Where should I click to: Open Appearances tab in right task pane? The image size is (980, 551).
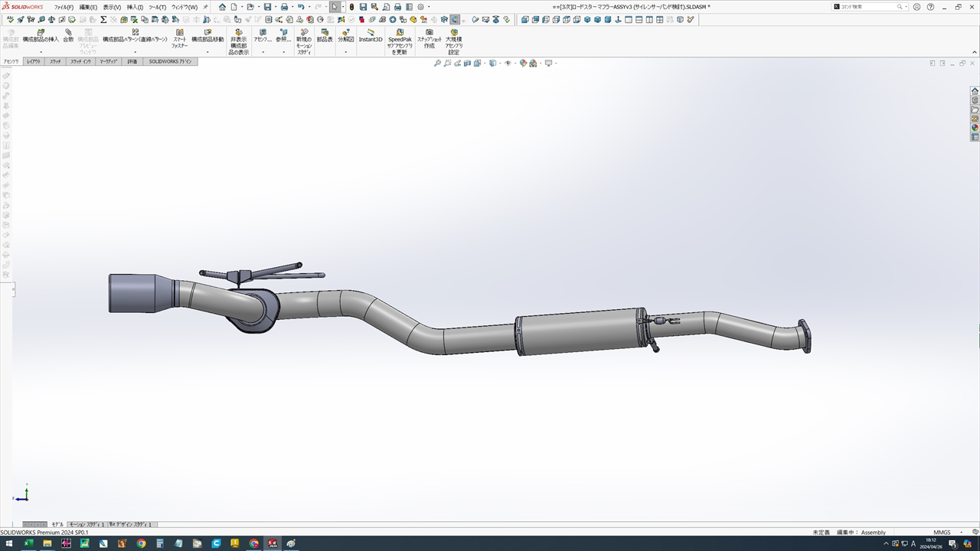pyautogui.click(x=975, y=128)
